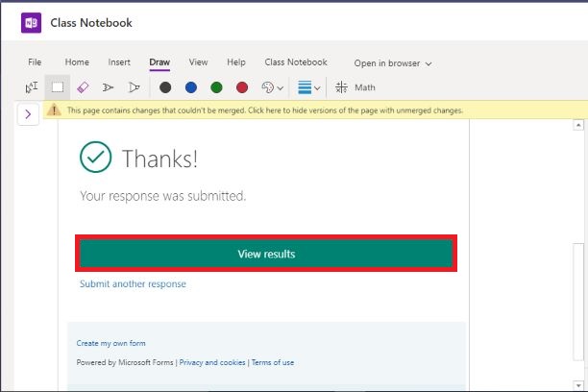588x392 pixels.
Task: Open the more colors palette icon
Action: tap(268, 87)
